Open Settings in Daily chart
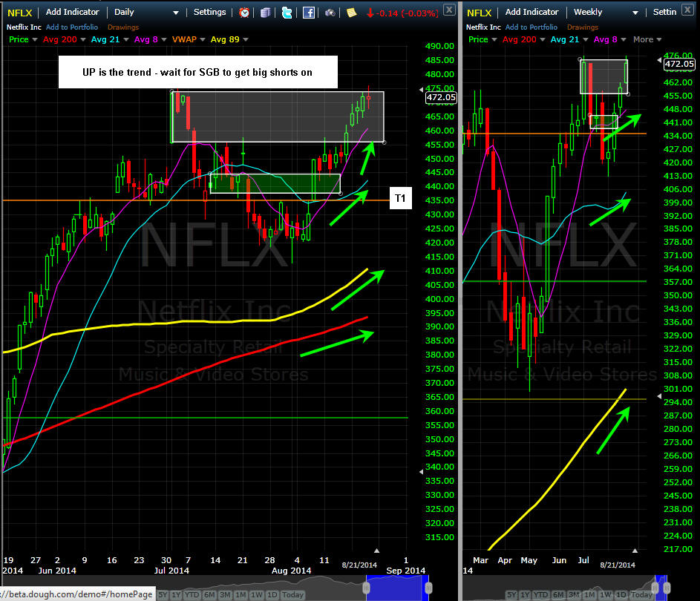The width and height of the screenshot is (700, 601). tap(209, 12)
